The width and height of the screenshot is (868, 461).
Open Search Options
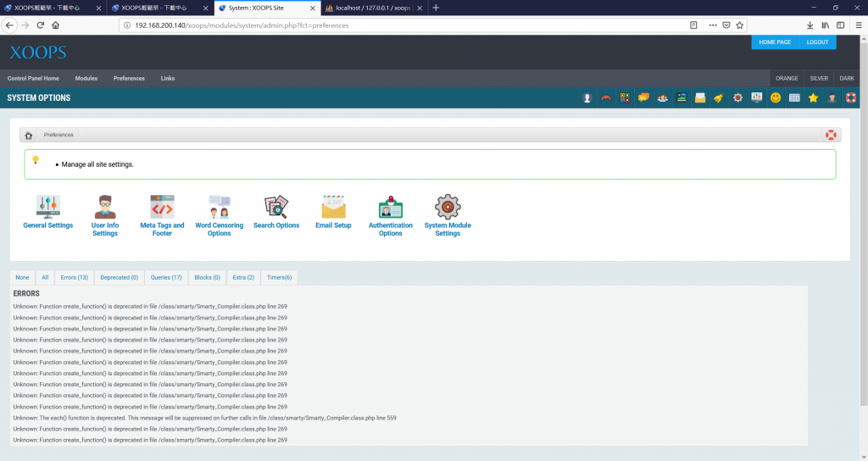(276, 212)
